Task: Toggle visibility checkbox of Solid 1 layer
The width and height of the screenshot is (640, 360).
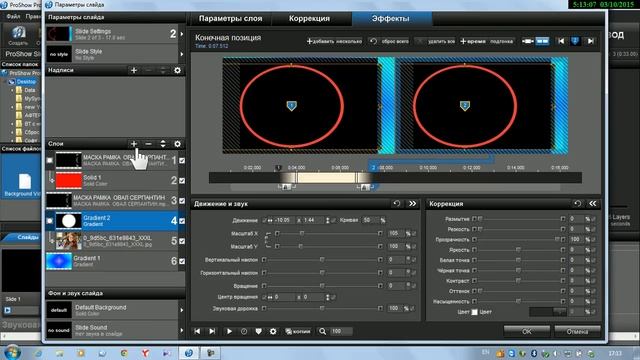Action: [182, 180]
